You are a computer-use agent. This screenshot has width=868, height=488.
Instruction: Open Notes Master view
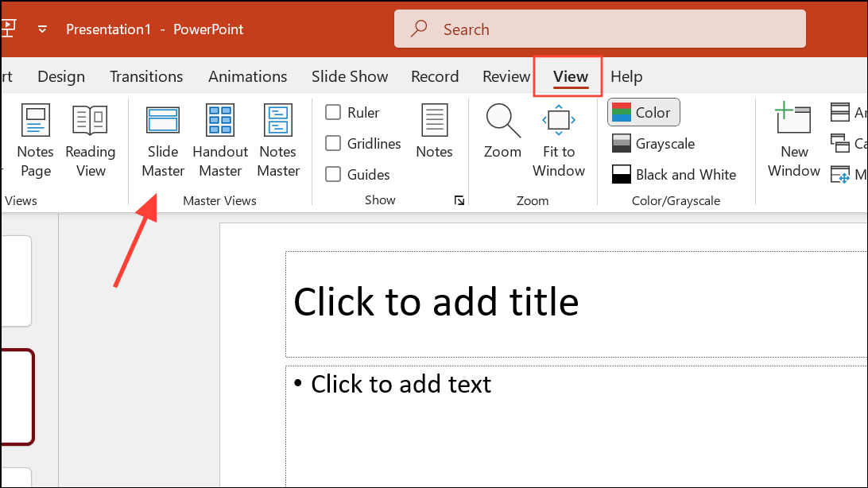(277, 141)
